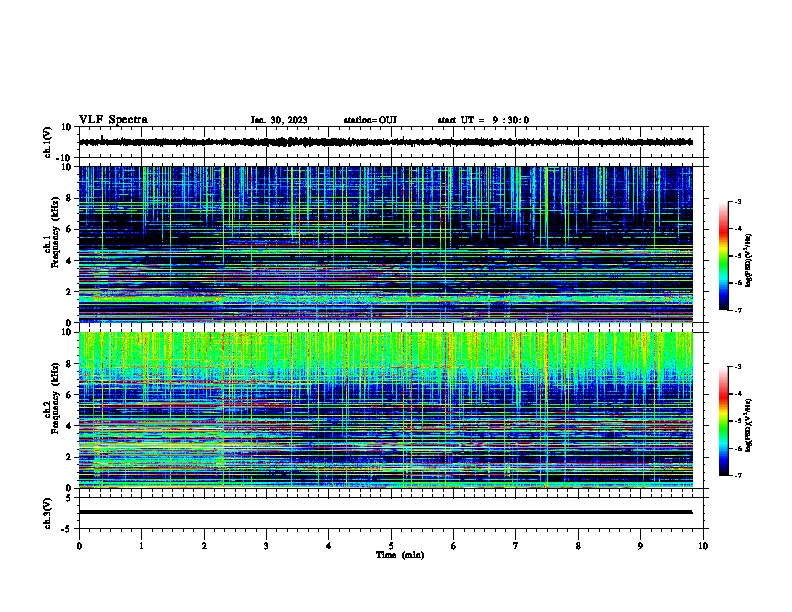The height and width of the screenshot is (612, 792).
Task: Click time axis tick label "1"
Action: click(141, 546)
